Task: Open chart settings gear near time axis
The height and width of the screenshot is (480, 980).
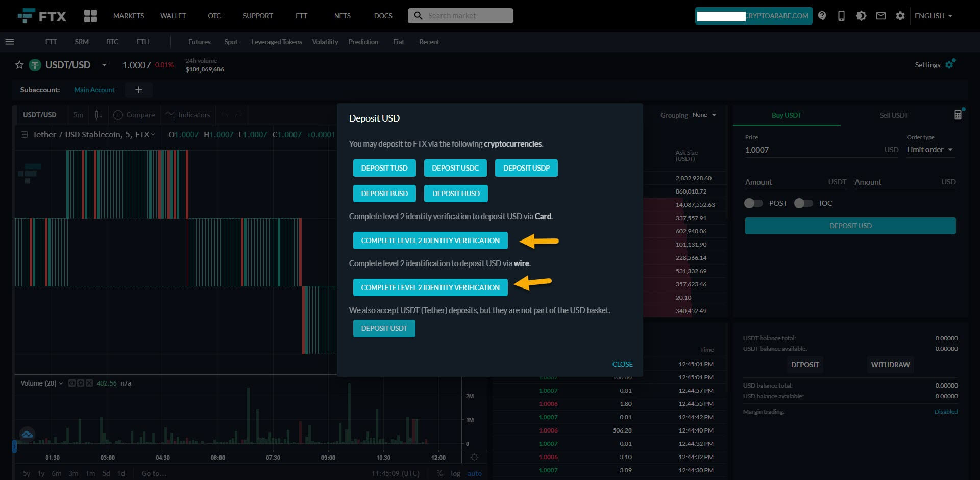Action: point(474,458)
